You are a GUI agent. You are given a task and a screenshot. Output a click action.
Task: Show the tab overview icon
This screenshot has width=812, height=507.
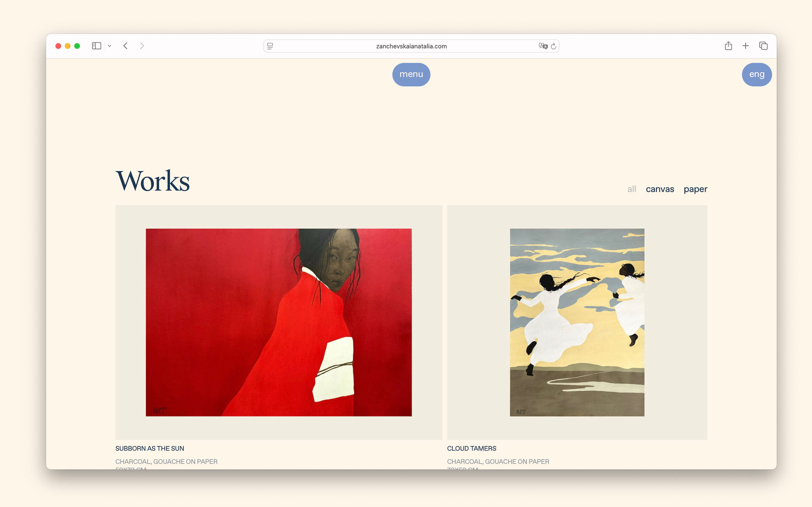[x=763, y=46]
